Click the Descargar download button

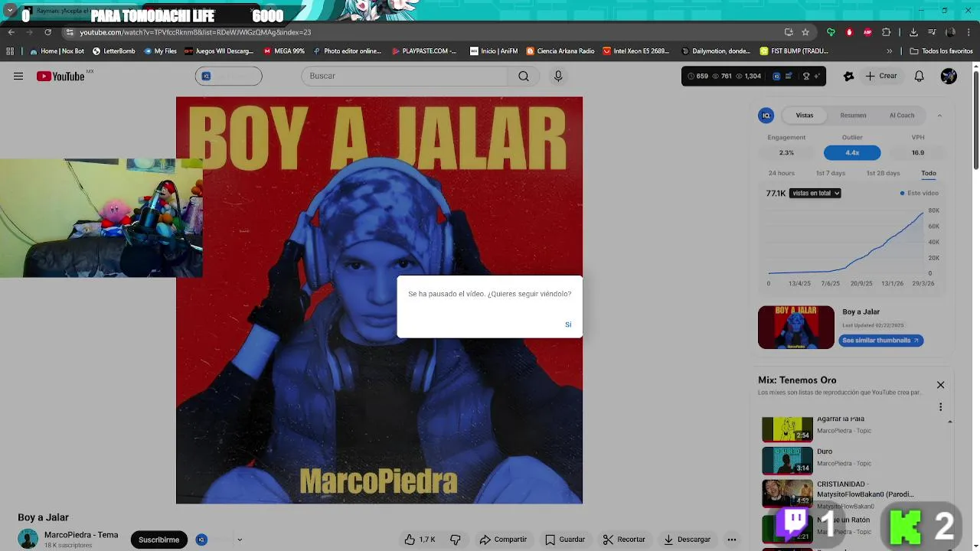(x=687, y=540)
